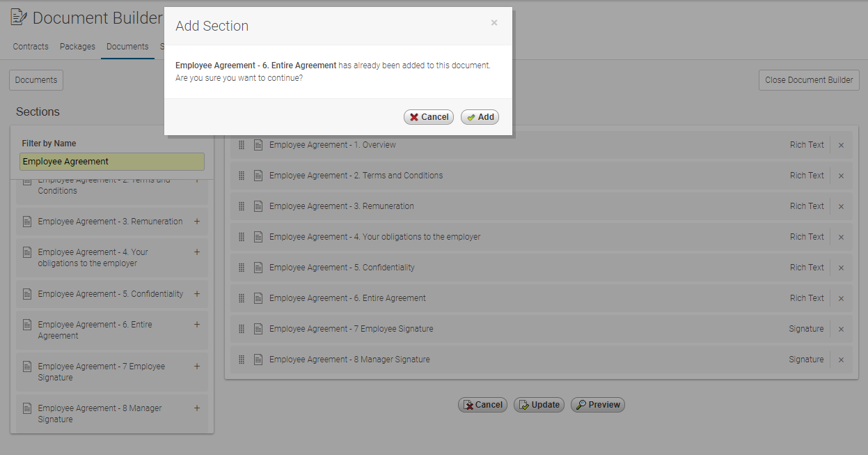Open the Packages tab

pos(77,47)
